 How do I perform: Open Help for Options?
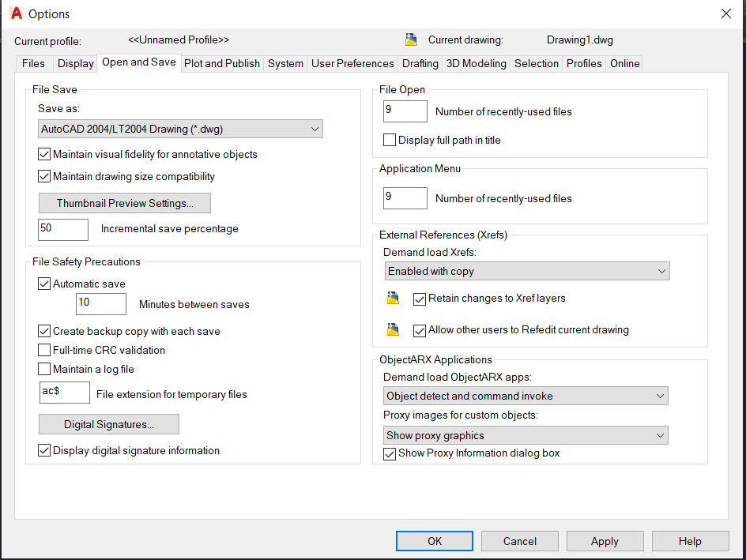690,541
